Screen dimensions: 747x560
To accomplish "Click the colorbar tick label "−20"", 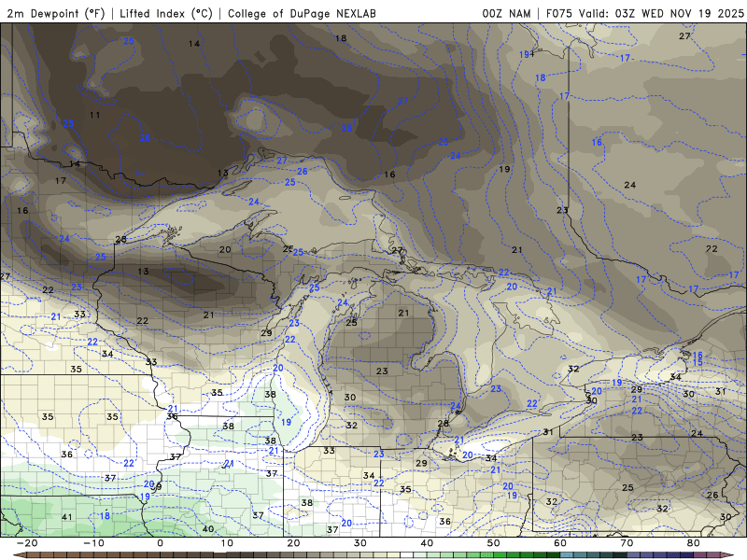I will tap(26, 543).
